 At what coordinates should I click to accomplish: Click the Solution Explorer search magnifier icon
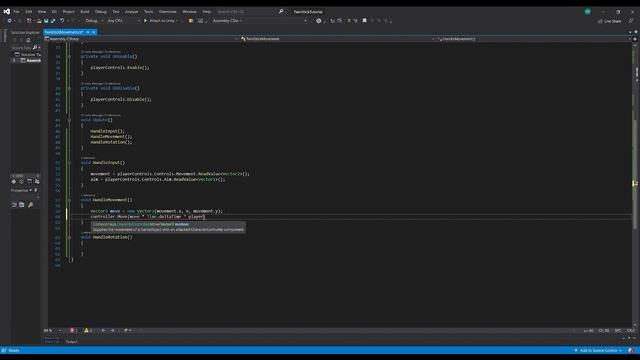[35, 48]
